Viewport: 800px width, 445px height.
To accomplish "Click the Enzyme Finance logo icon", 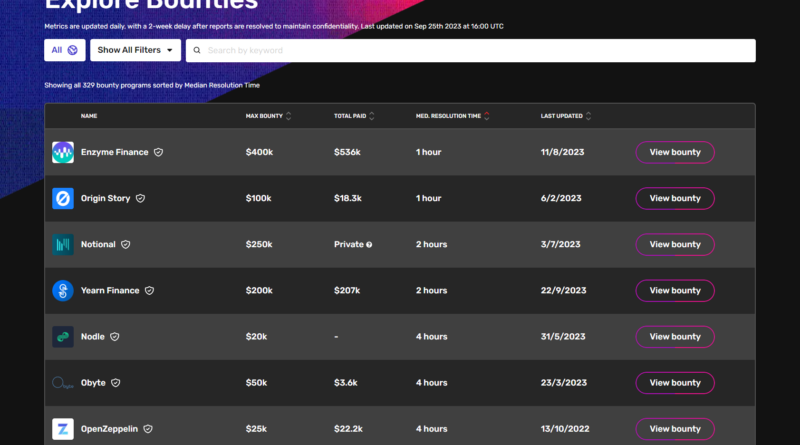I will click(x=63, y=152).
